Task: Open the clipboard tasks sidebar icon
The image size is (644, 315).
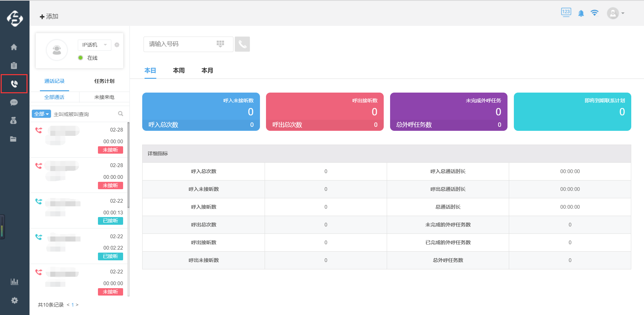Action: pos(14,65)
